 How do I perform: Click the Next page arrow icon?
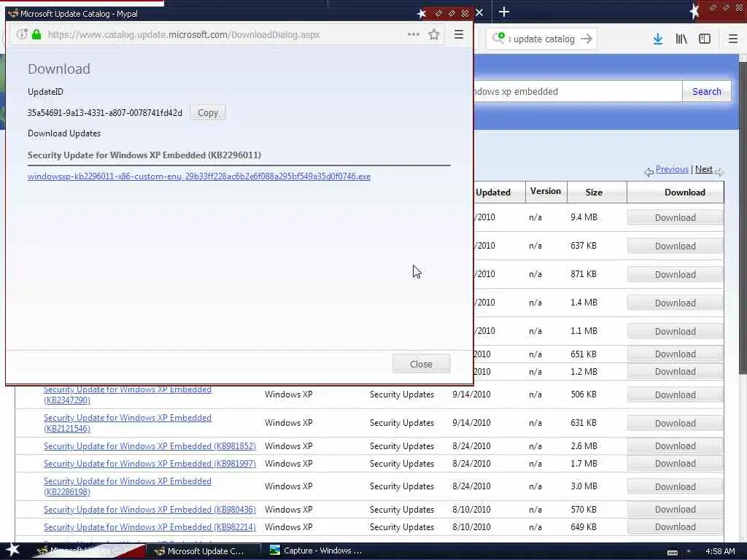[719, 171]
